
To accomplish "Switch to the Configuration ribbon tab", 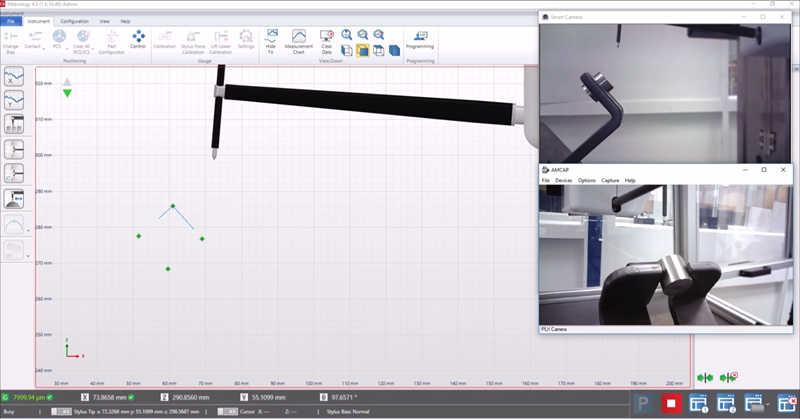I will (x=74, y=21).
